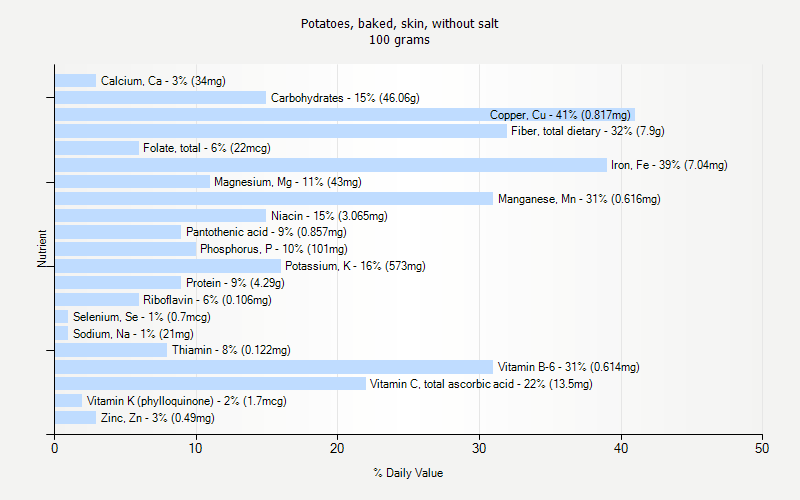
Task: Click the x-axis tick label '30'
Action: point(479,448)
